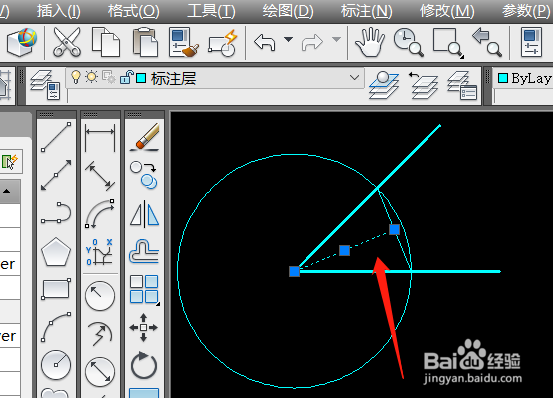Open the Redo history dropdown arrow

[337, 39]
